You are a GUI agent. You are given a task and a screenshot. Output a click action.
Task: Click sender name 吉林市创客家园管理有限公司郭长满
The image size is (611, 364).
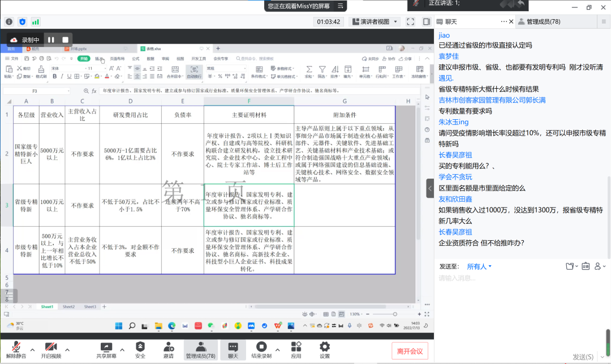(x=492, y=100)
